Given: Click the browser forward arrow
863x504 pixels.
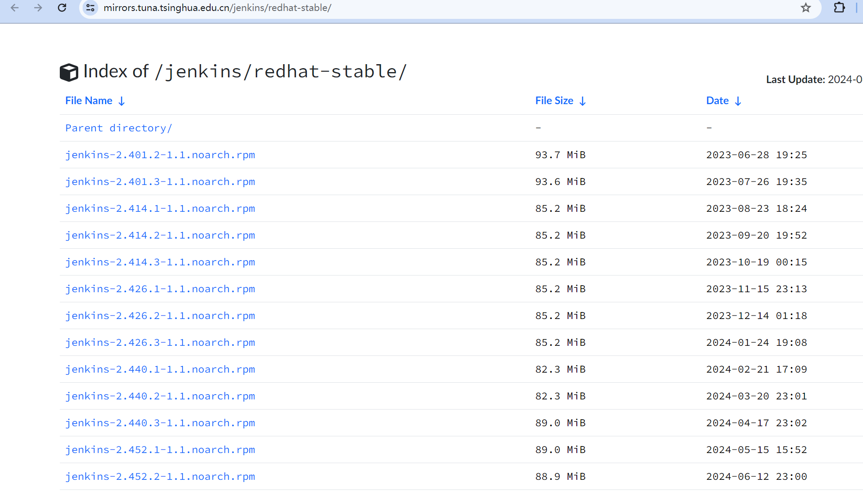Looking at the screenshot, I should (x=38, y=7).
